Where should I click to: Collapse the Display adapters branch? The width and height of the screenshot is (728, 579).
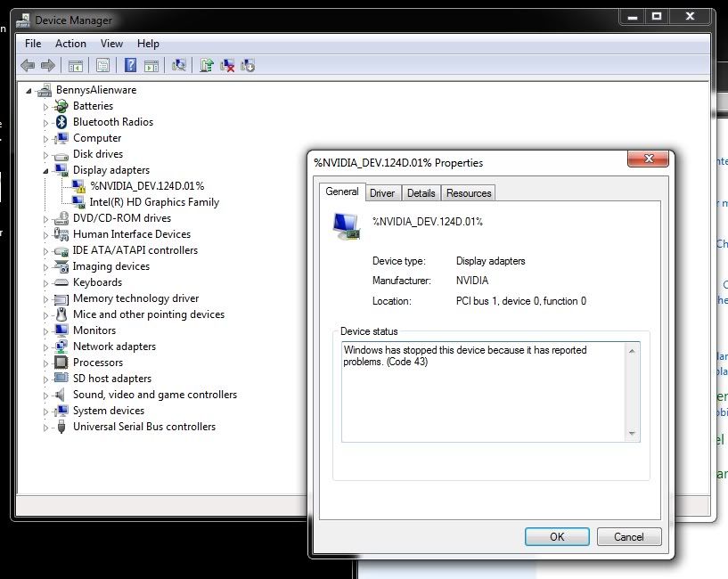[45, 171]
